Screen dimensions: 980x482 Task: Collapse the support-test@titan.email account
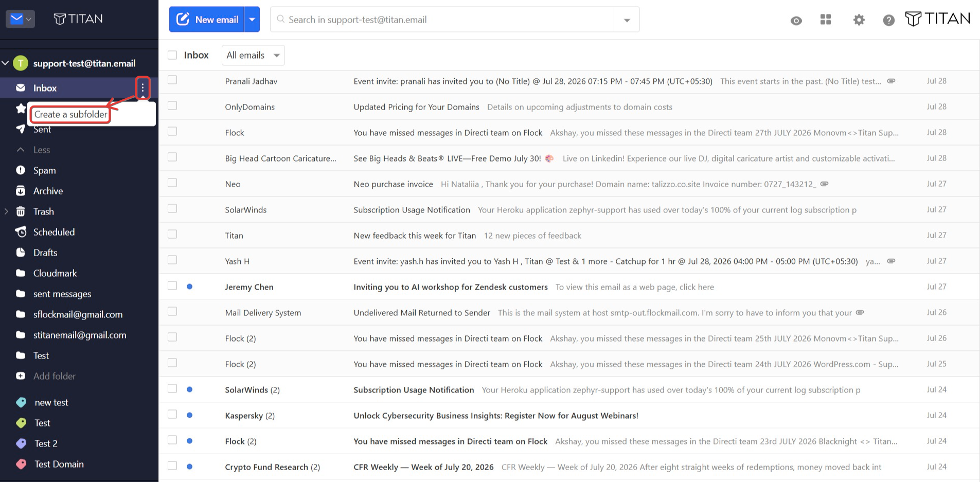click(x=6, y=63)
